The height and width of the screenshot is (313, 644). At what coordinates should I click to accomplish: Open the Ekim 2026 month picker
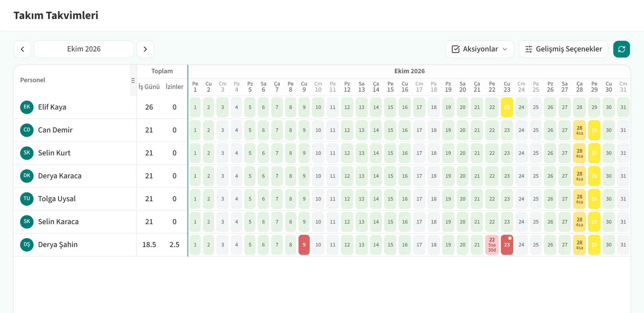coord(84,49)
